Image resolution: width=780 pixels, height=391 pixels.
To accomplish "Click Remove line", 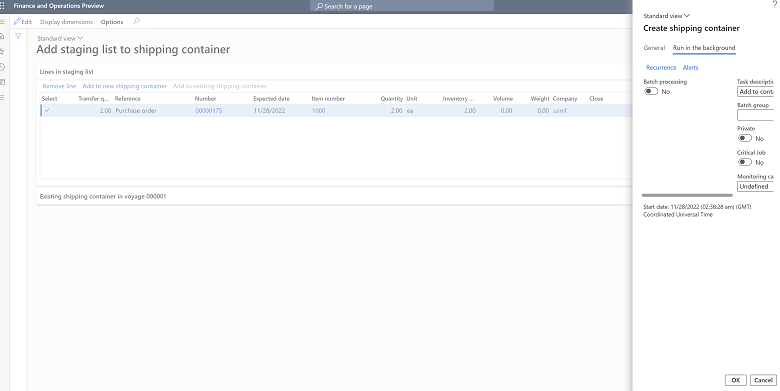I will 59,86.
